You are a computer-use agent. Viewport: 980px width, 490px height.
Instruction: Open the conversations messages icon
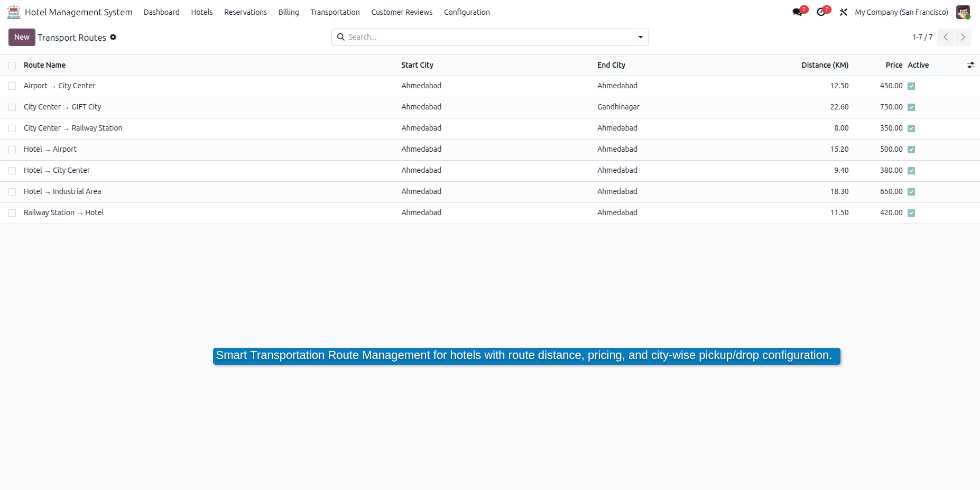tap(798, 12)
